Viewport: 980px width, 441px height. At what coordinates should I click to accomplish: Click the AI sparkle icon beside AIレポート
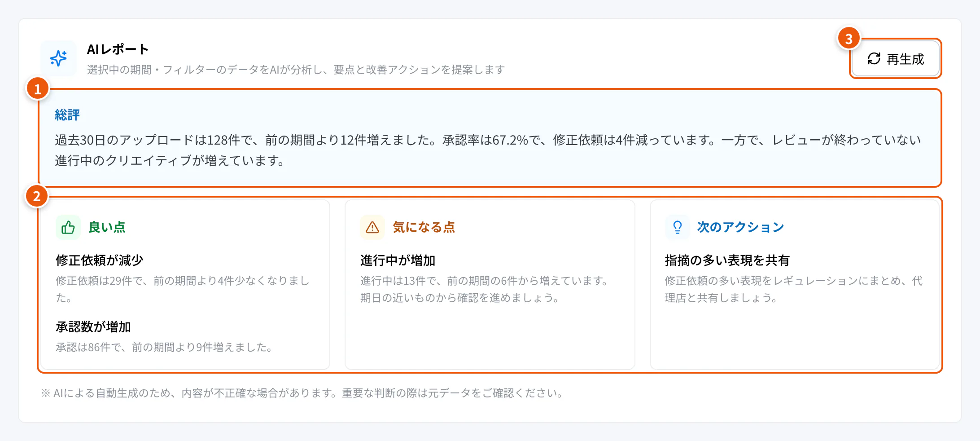pos(58,58)
